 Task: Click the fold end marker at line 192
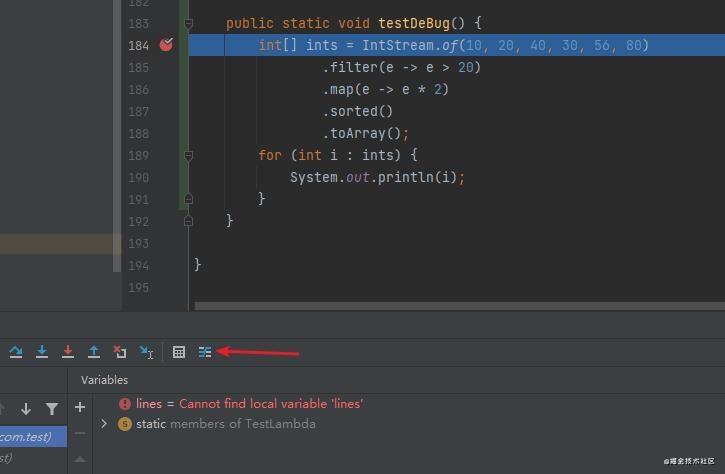(x=188, y=221)
